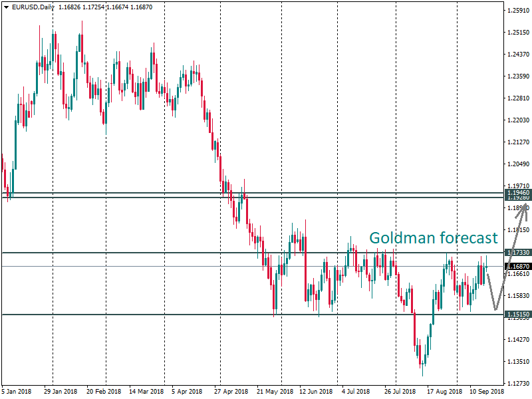532x399 pixels.
Task: Click the current price 1.16870 tag
Action: point(518,266)
